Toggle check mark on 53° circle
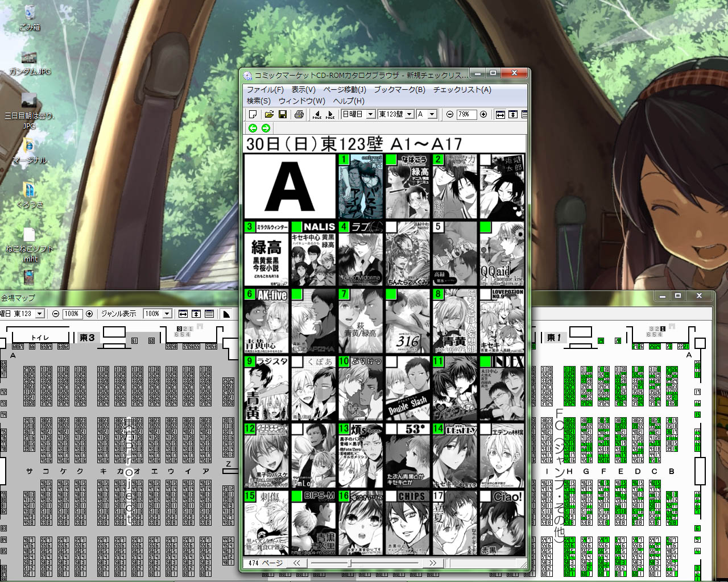 click(x=391, y=428)
